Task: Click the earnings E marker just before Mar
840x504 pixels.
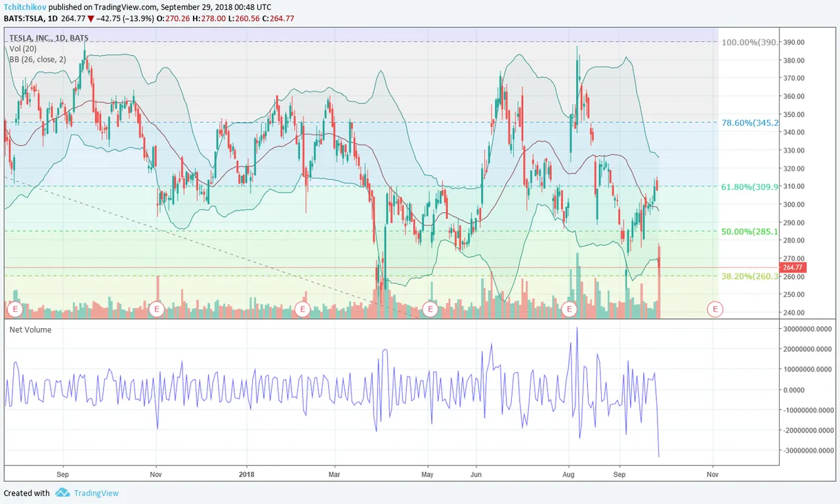Action: (302, 308)
